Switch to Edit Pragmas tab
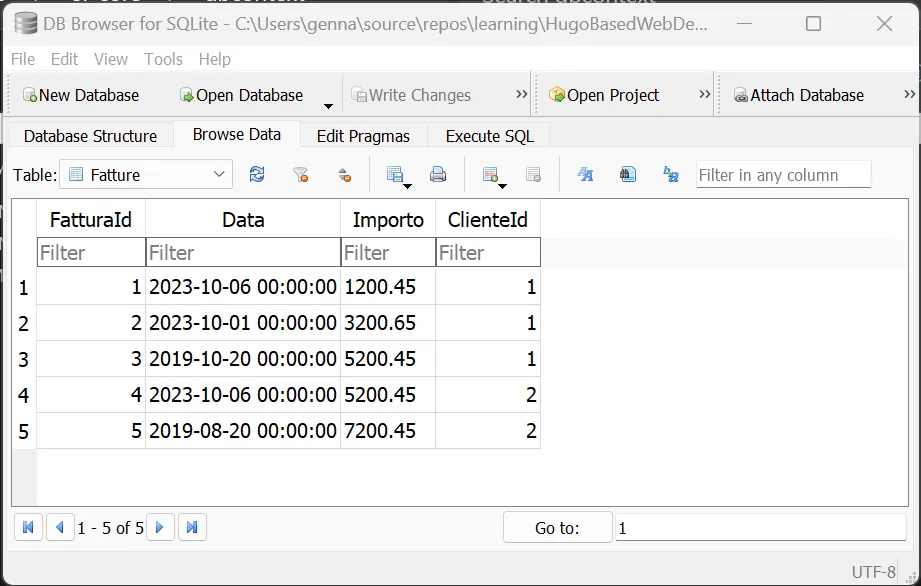 363,136
